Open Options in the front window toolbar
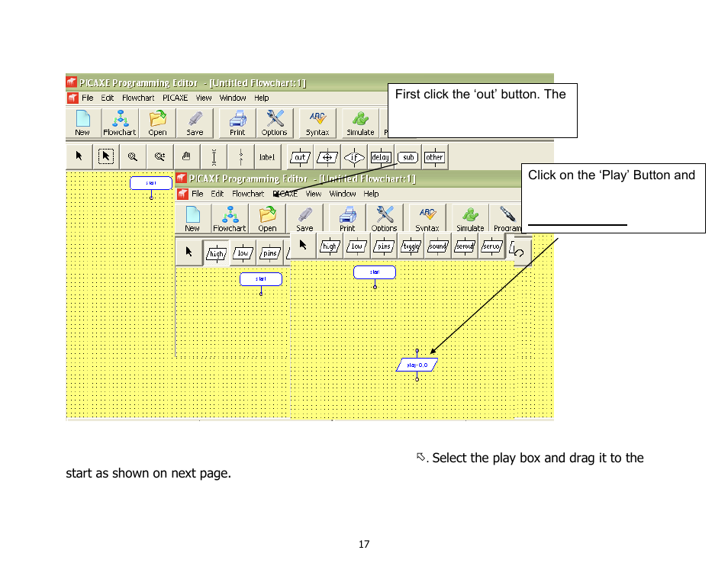This screenshot has width=728, height=563. point(385,219)
